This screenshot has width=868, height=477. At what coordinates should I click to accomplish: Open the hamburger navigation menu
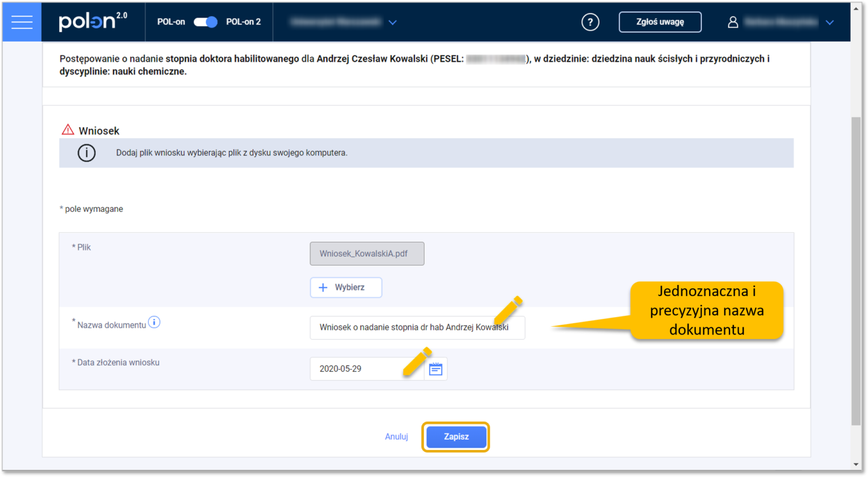click(21, 22)
